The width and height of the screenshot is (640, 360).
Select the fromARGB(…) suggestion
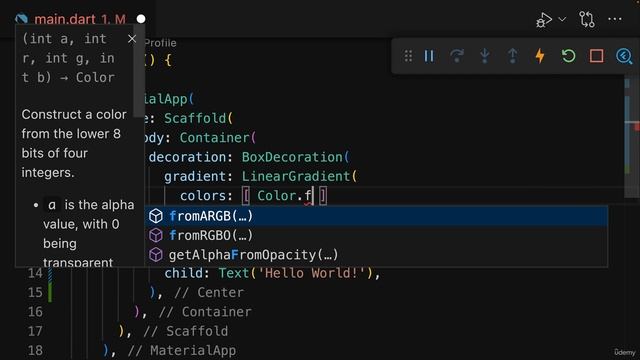click(x=376, y=216)
